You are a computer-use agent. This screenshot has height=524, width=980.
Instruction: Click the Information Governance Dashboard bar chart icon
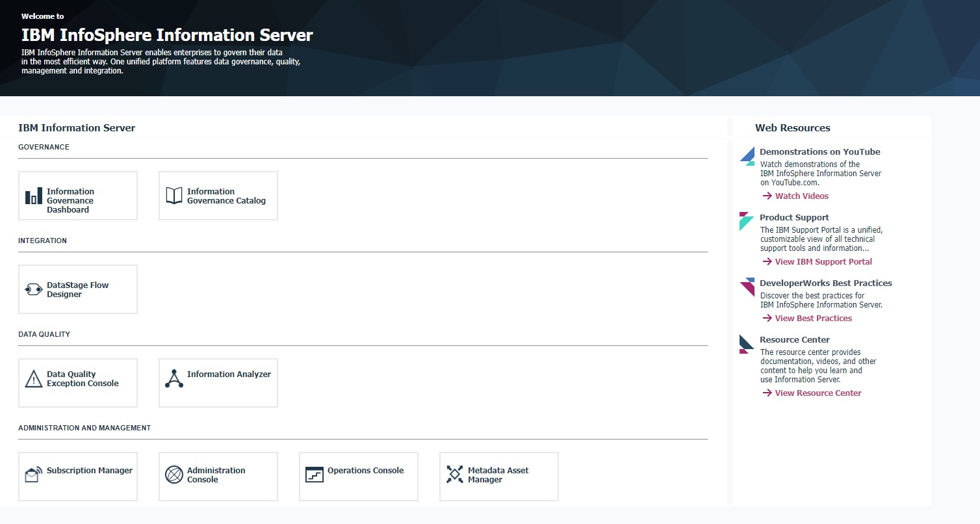(x=34, y=196)
